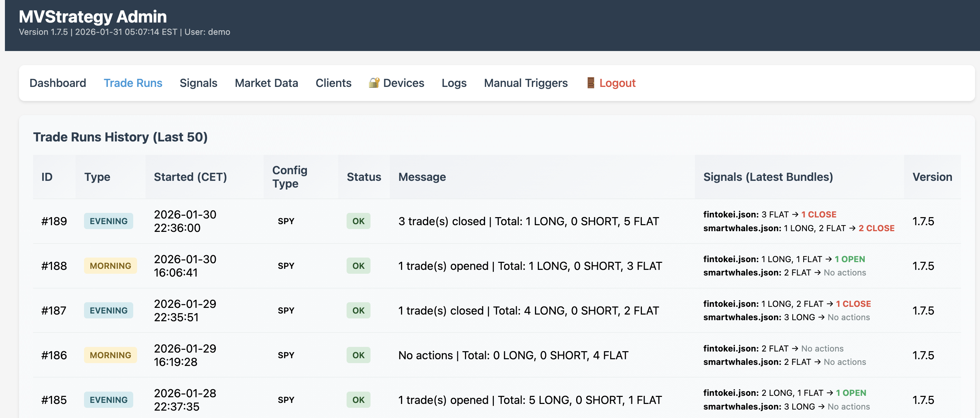The height and width of the screenshot is (418, 980).
Task: Open the Logs page
Action: pos(454,83)
